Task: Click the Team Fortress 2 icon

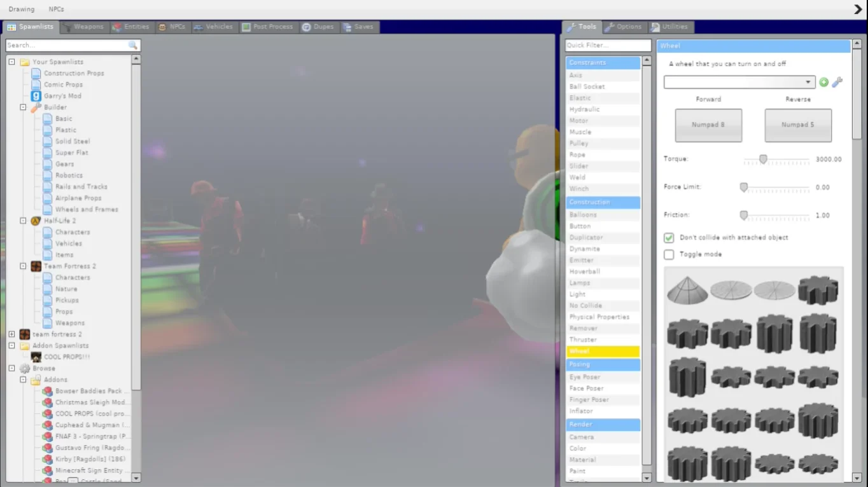Action: click(x=36, y=266)
